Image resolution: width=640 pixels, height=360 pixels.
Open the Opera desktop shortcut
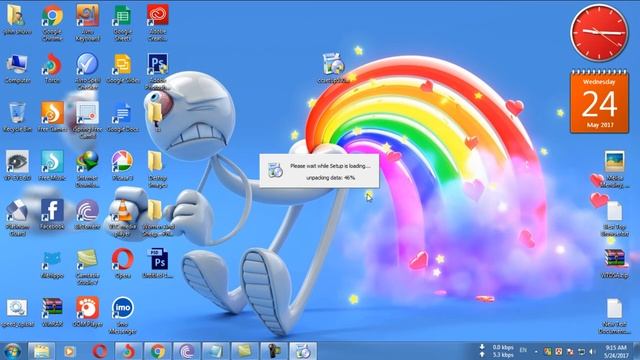pos(122,263)
